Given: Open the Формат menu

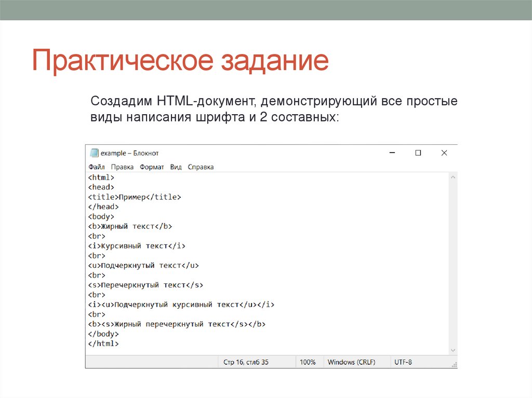Looking at the screenshot, I should [x=152, y=167].
